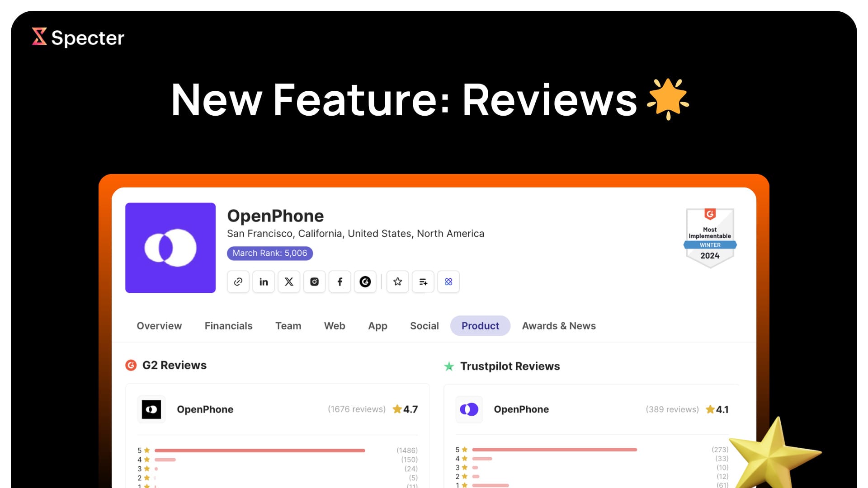Click the ranking/list icon for OpenPhone
868x488 pixels.
[x=423, y=281]
